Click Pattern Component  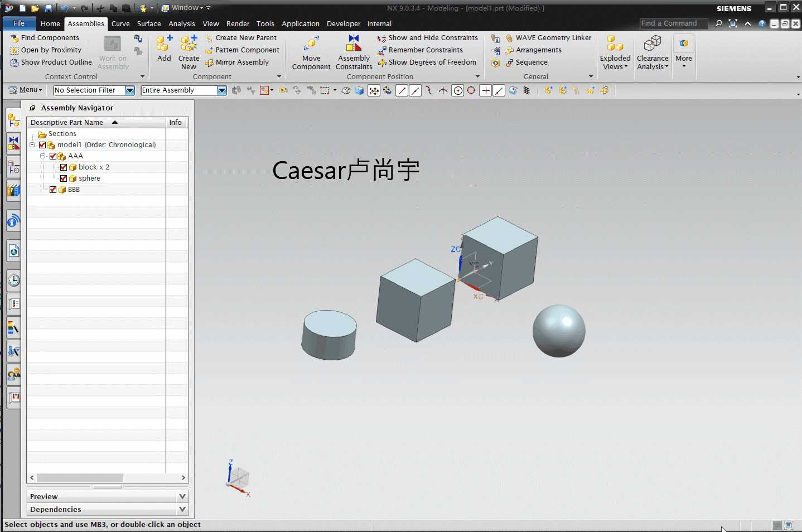pos(242,50)
